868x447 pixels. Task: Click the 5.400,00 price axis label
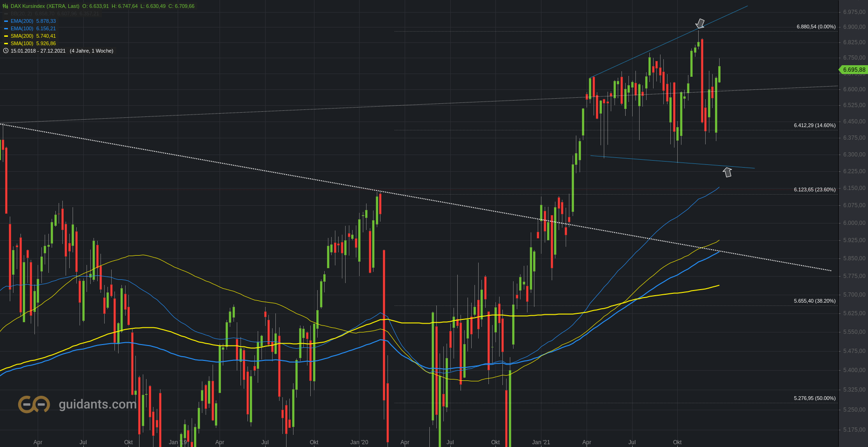pos(854,370)
